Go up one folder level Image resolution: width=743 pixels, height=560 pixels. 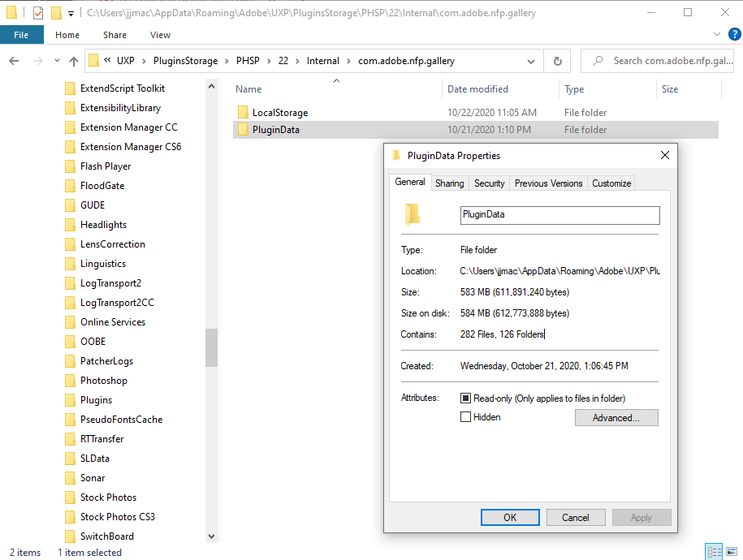(x=73, y=61)
